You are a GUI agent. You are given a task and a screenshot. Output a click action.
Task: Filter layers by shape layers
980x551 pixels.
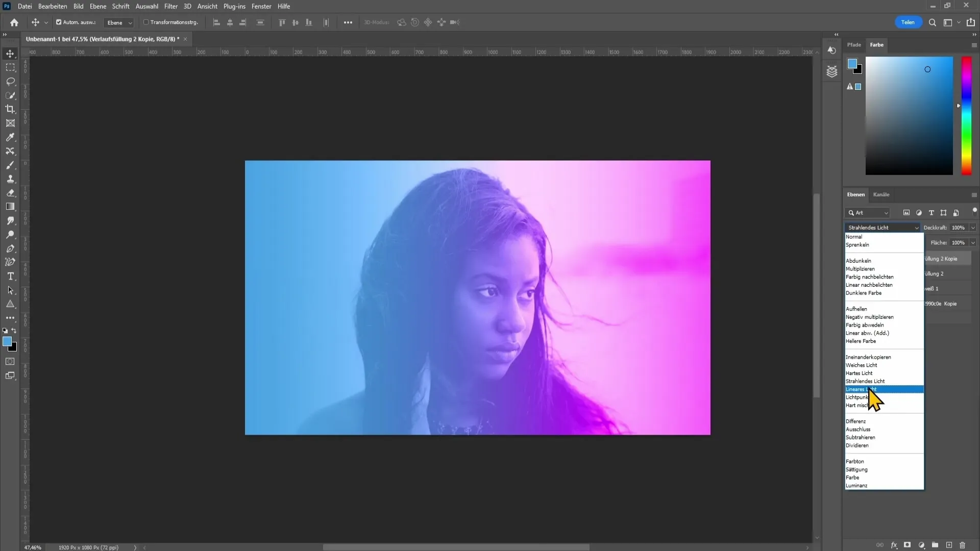[943, 213]
